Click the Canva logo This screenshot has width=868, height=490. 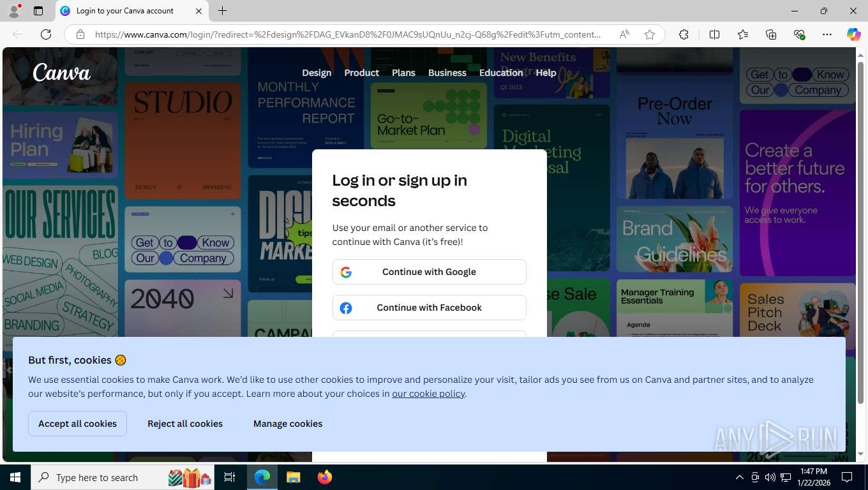(x=62, y=73)
